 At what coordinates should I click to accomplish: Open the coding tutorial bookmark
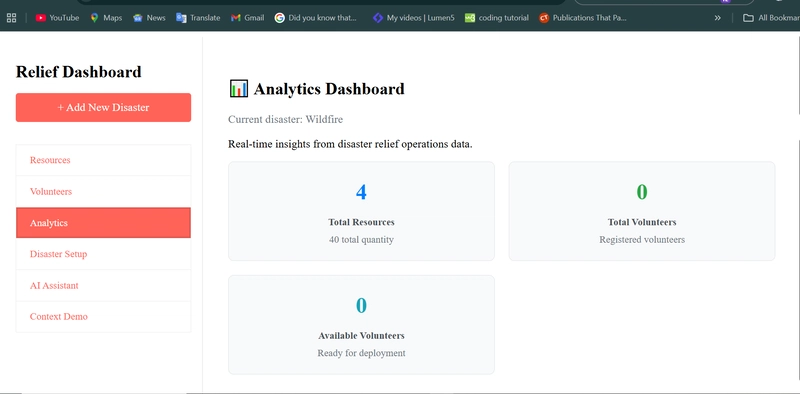tap(496, 18)
